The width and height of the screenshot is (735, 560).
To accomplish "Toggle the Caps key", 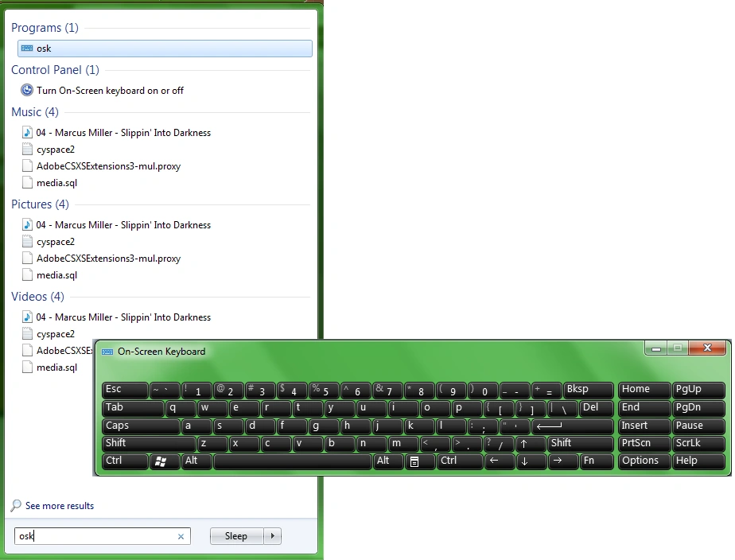I will tap(141, 426).
